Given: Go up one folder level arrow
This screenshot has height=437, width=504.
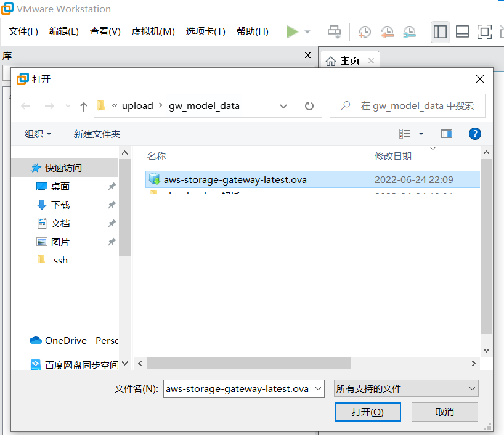Looking at the screenshot, I should [x=84, y=107].
